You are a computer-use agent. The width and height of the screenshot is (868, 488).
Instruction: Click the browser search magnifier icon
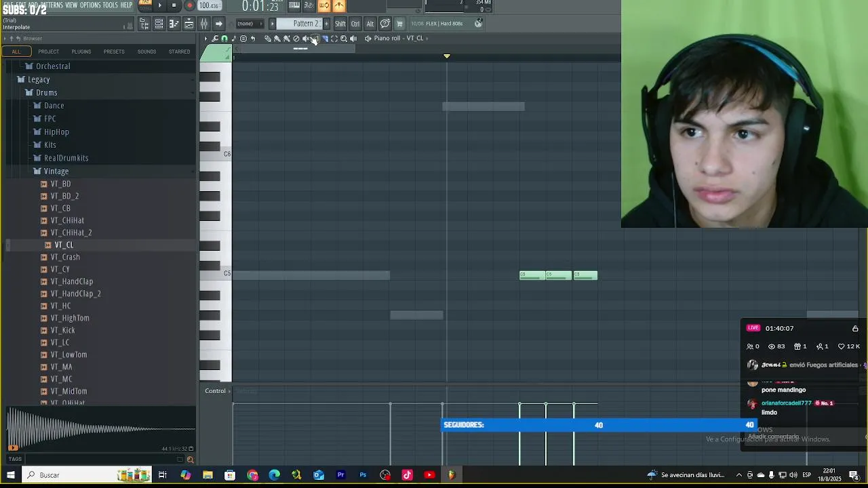[x=190, y=460]
